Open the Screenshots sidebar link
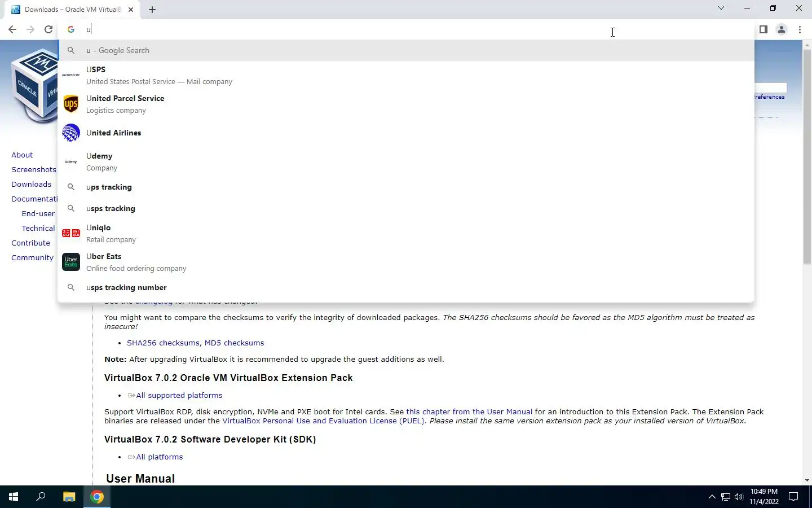The height and width of the screenshot is (508, 812). point(34,169)
